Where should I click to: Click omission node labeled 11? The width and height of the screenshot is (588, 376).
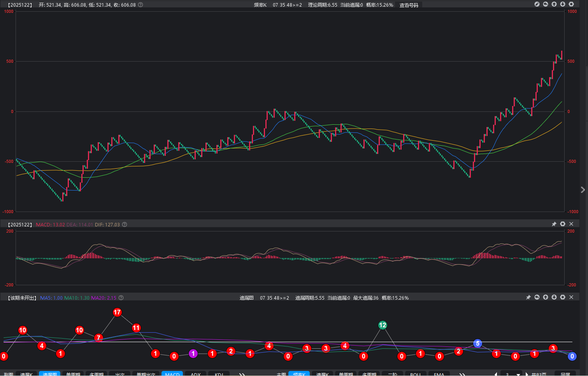136,328
